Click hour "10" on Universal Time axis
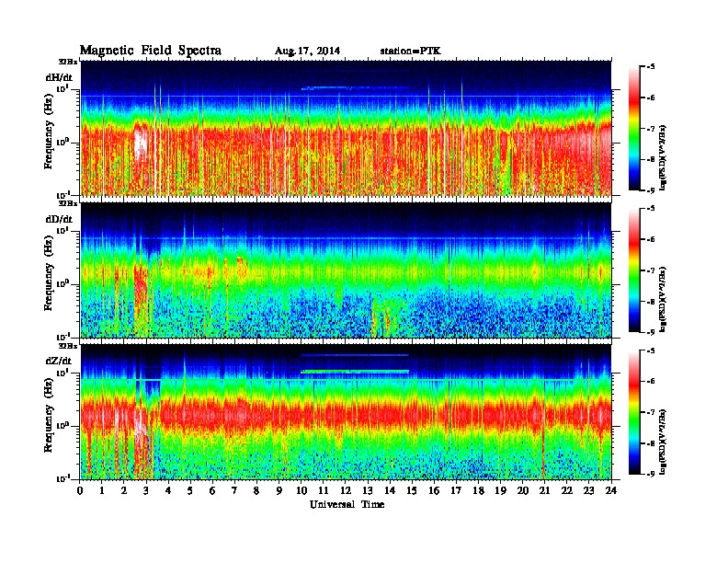The width and height of the screenshot is (728, 563). 301,490
